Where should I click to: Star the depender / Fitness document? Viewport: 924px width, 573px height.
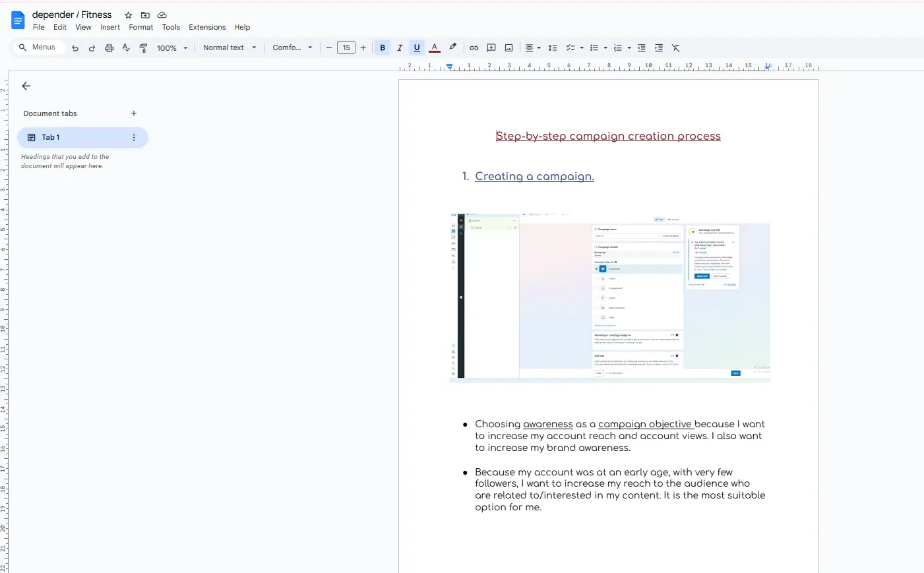[x=129, y=15]
